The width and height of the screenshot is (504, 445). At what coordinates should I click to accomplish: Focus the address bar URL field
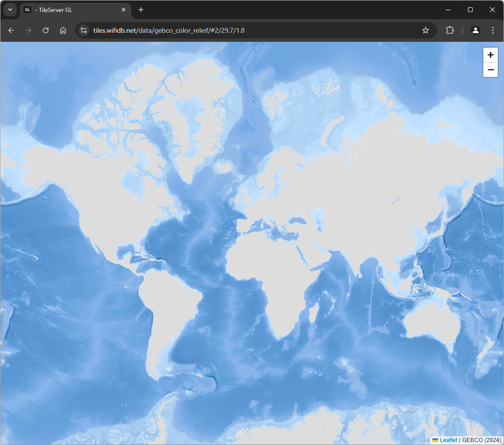coord(240,30)
